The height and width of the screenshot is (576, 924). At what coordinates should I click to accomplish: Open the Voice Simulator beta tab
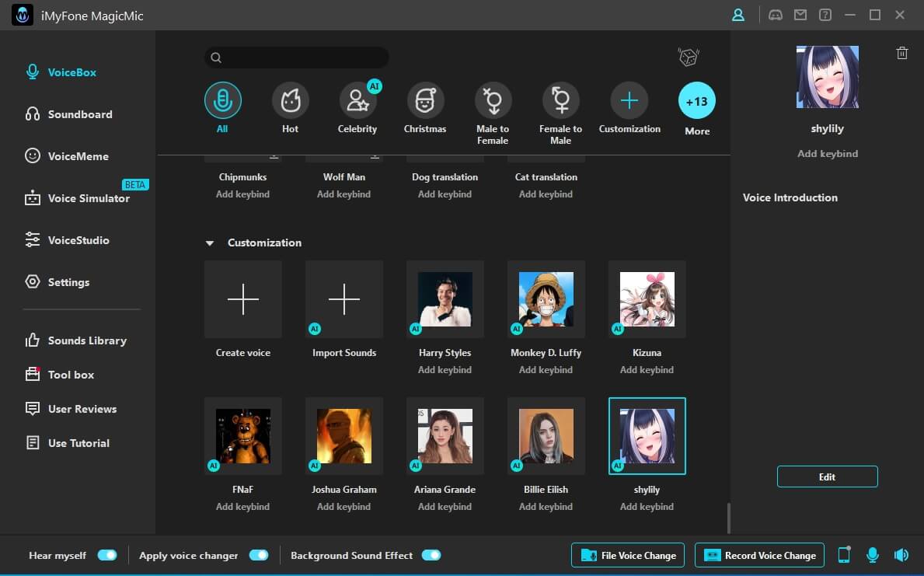(x=77, y=198)
